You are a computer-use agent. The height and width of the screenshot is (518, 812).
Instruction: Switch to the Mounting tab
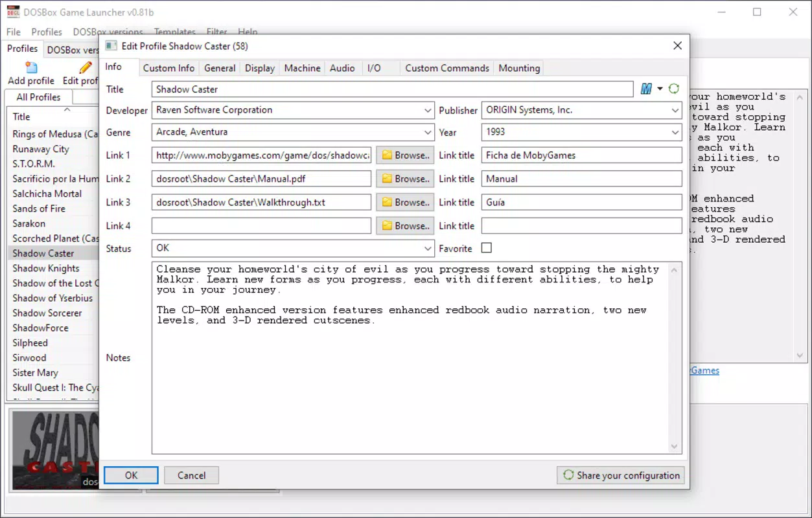[x=519, y=68]
